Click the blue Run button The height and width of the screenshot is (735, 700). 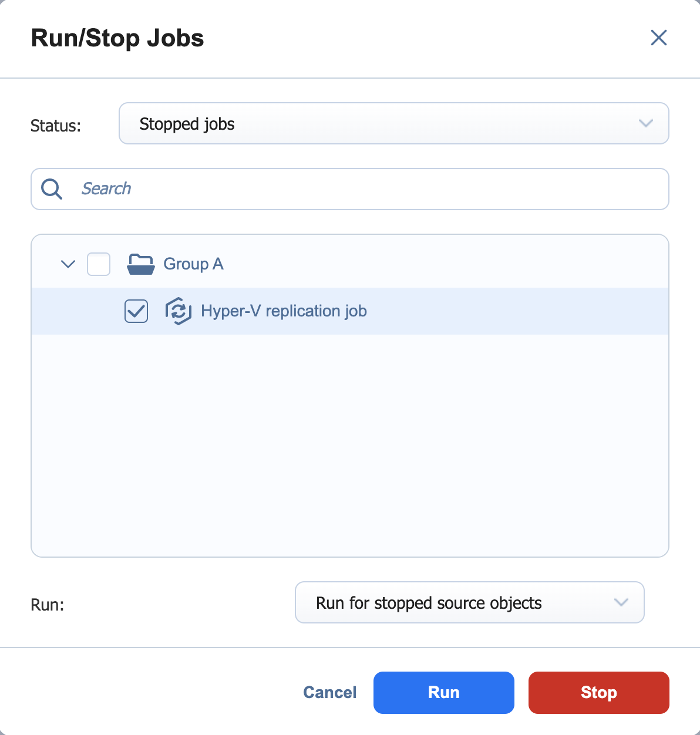(444, 693)
